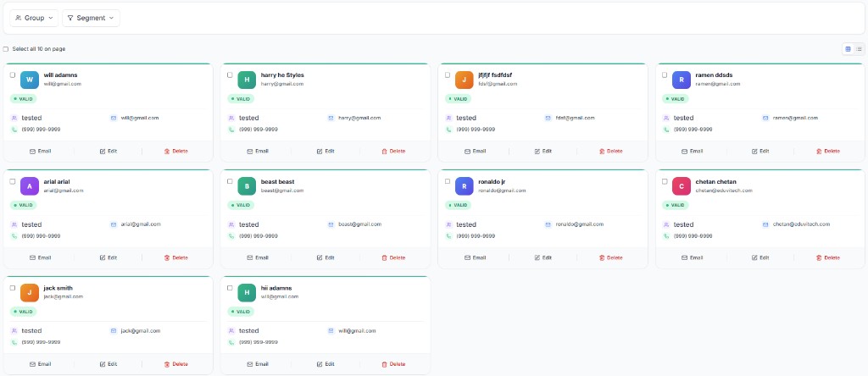Click the W avatar of will adamns
The height and width of the screenshot is (376, 868).
coord(30,80)
